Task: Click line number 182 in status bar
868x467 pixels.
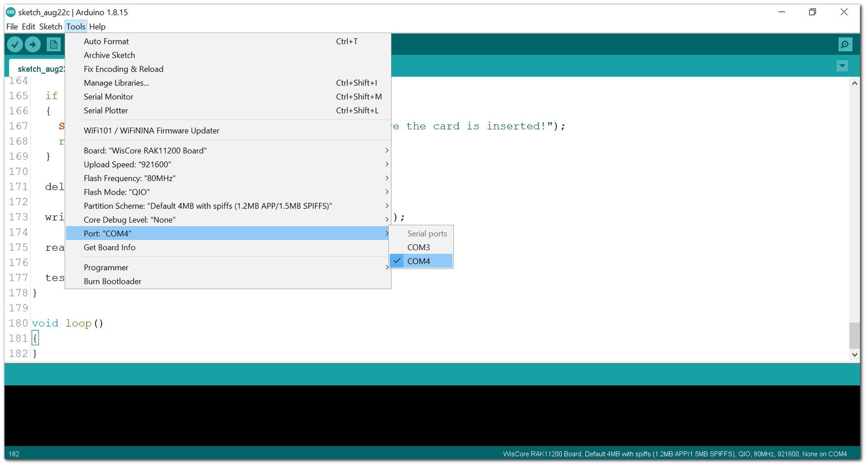Action: point(14,454)
